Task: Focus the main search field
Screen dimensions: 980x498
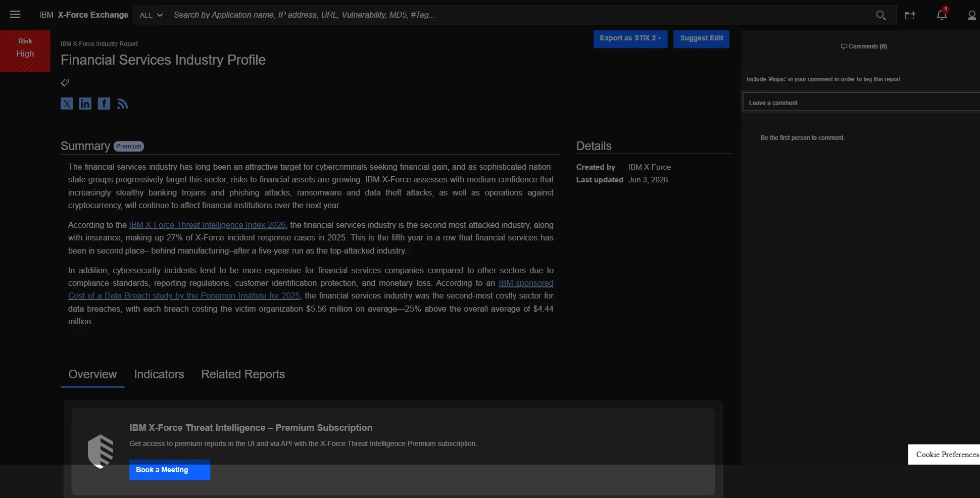Action: [520, 15]
